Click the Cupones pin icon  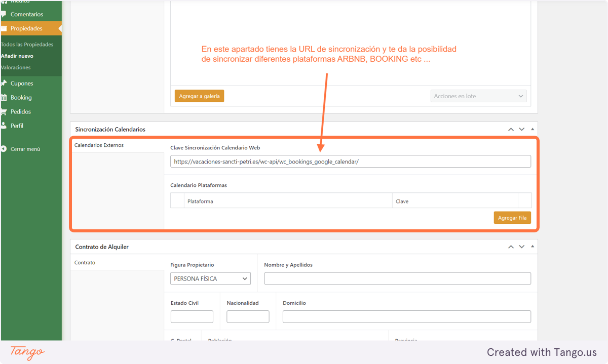click(x=4, y=83)
